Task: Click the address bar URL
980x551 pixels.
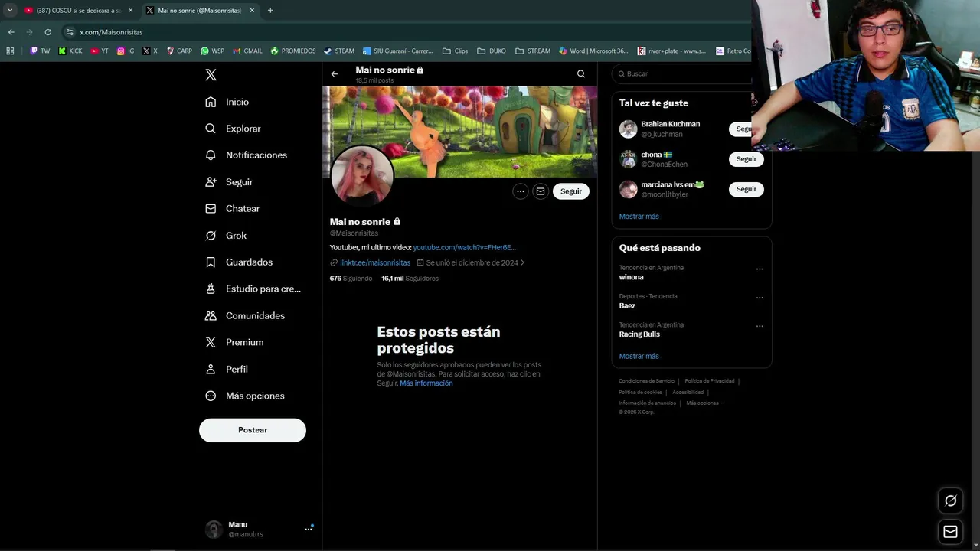Action: tap(112, 32)
